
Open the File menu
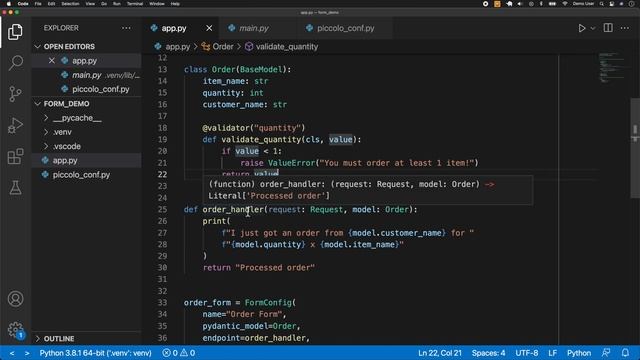(x=38, y=4)
